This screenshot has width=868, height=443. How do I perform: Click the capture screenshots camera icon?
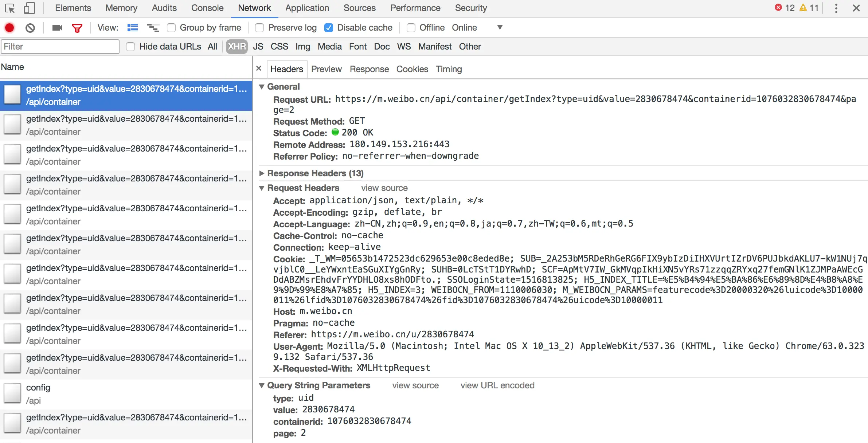(57, 28)
